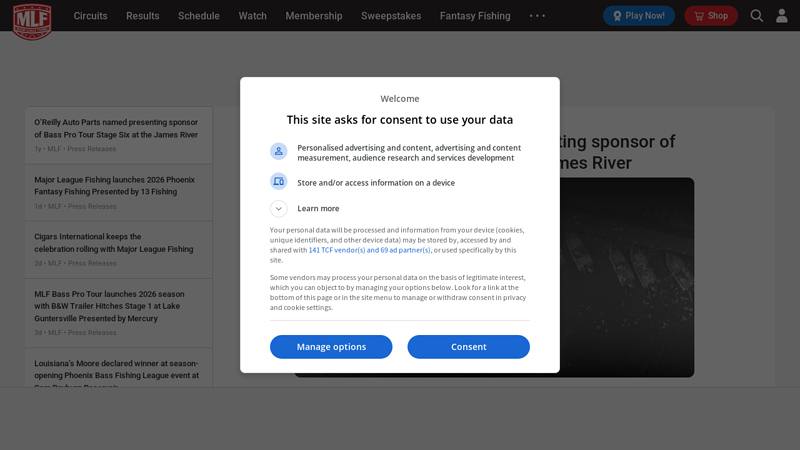This screenshot has height=450, width=800.
Task: Click the store information device icon
Action: (x=279, y=182)
